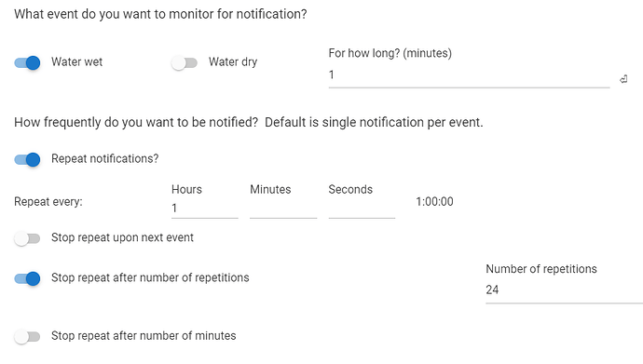Click the Number of repetitions field
The image size is (643, 364).
point(565,290)
